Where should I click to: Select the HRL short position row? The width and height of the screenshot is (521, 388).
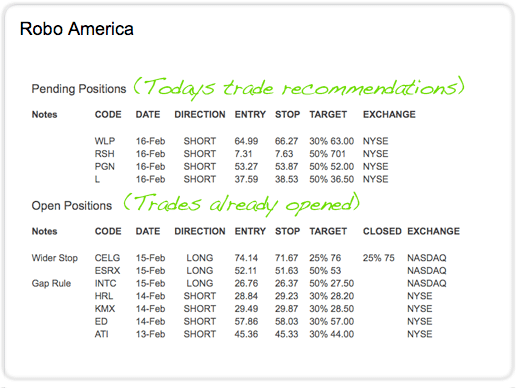click(263, 296)
